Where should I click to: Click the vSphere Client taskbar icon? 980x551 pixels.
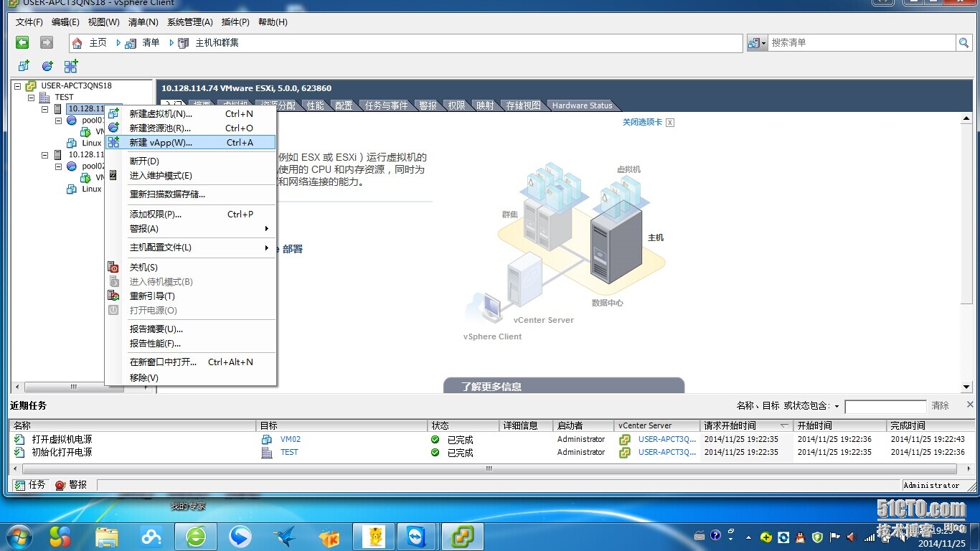pos(462,537)
